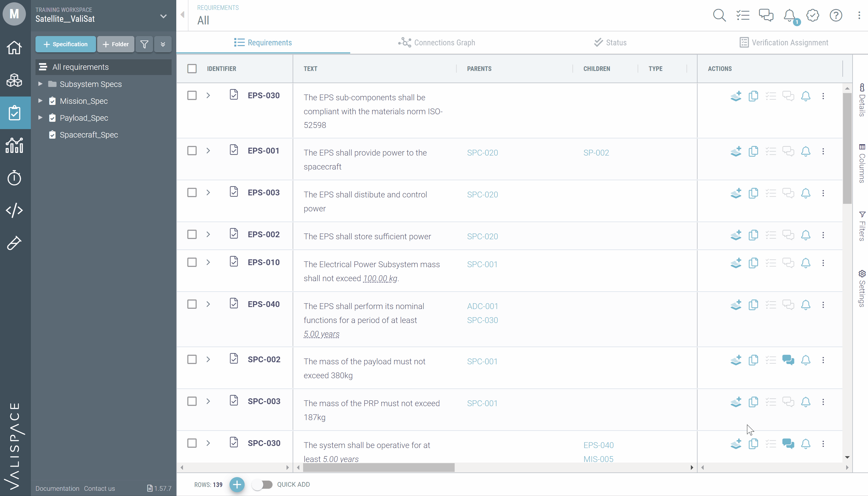Open the Satellite_ValiSat workspace dropdown
868x496 pixels.
[x=163, y=16]
